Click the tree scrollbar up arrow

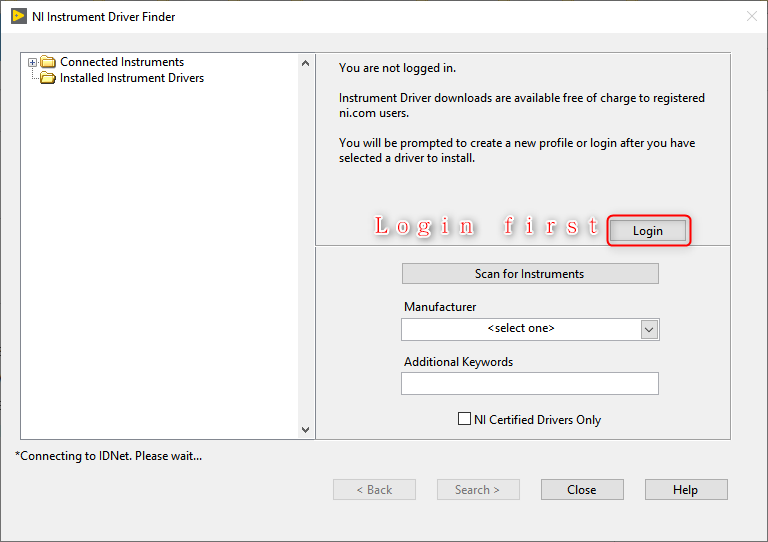(306, 63)
